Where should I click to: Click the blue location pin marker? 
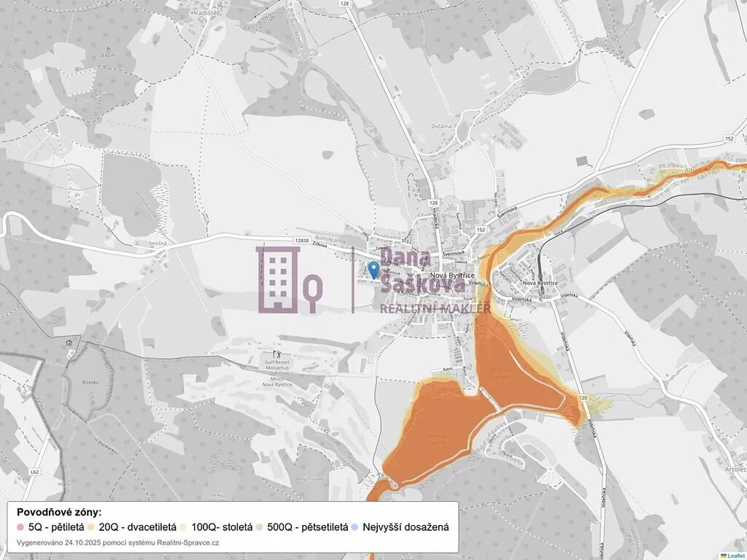click(x=374, y=270)
